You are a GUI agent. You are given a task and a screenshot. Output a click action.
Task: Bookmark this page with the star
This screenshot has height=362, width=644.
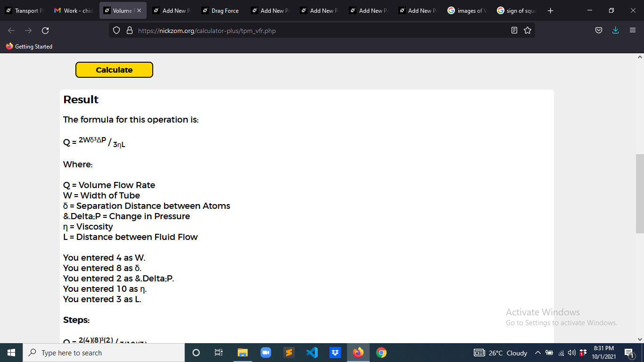528,31
